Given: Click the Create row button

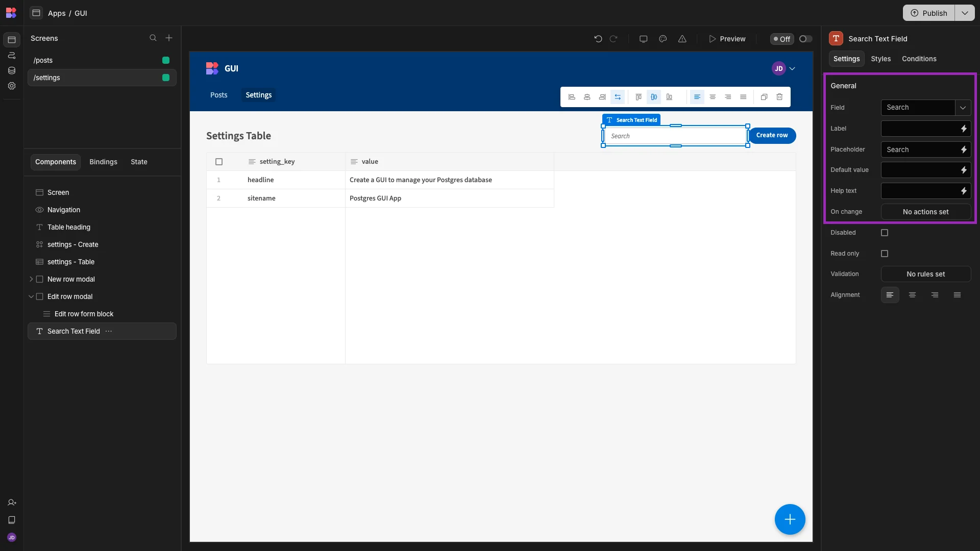Looking at the screenshot, I should (772, 135).
